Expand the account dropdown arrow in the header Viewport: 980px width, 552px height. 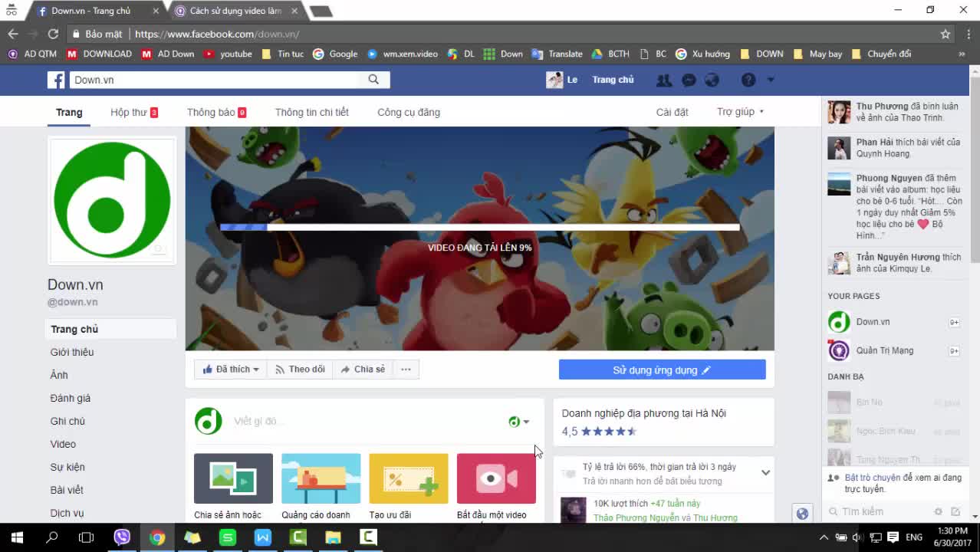771,80
